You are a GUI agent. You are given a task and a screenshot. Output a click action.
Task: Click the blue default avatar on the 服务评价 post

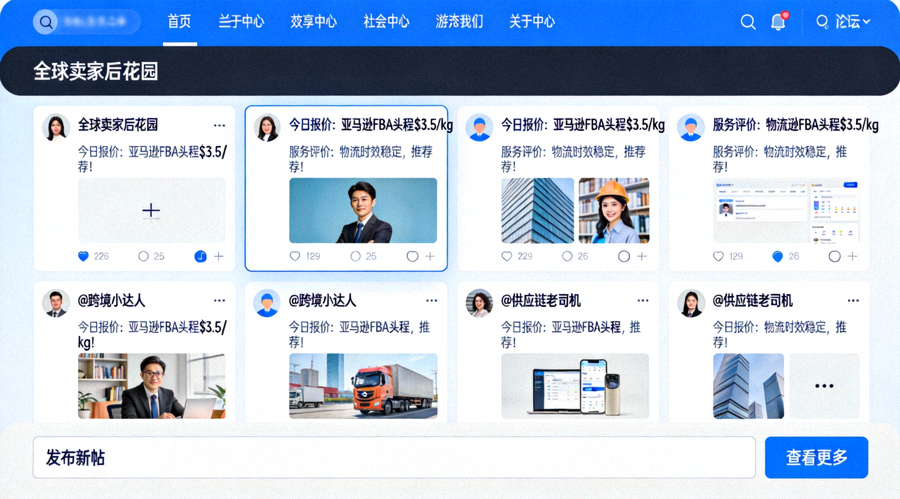[x=690, y=127]
